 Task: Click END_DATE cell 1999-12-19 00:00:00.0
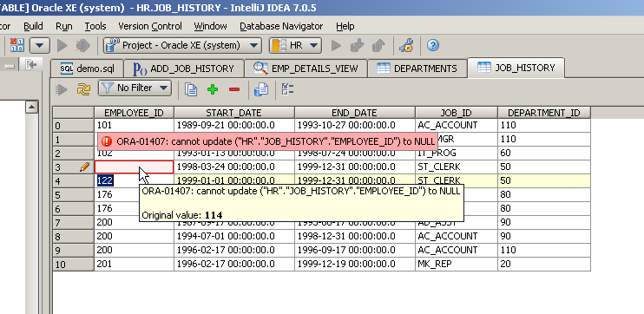(x=354, y=264)
